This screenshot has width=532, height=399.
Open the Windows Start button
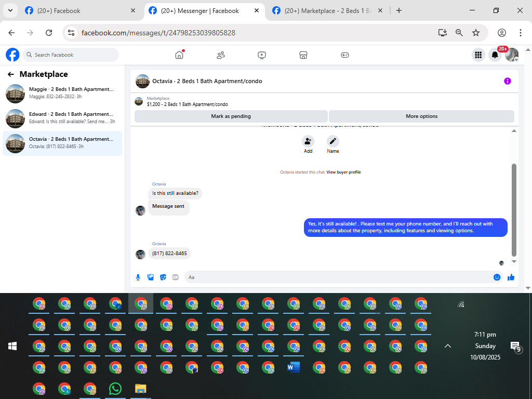12,345
